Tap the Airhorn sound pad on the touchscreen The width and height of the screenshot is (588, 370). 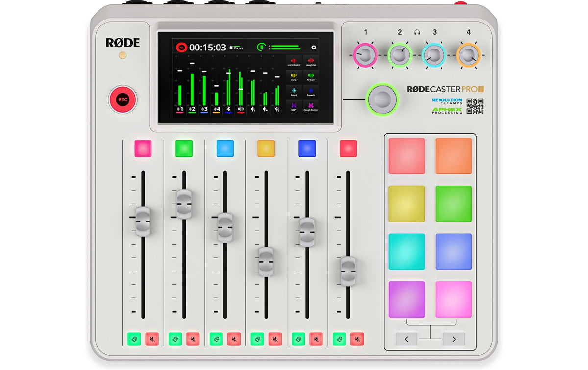tap(311, 77)
